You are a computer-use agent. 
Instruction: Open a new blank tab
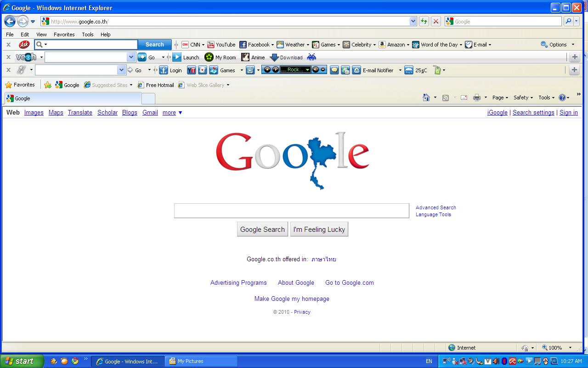click(x=148, y=98)
